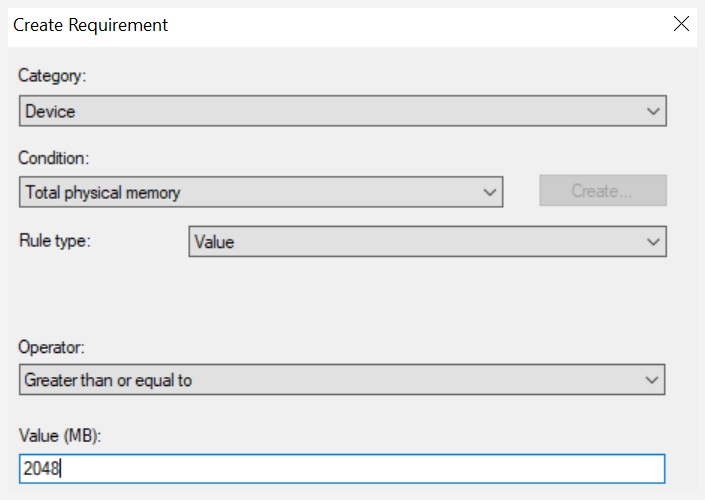The width and height of the screenshot is (705, 500).
Task: Focus the Value (MB) input field
Action: (342, 469)
